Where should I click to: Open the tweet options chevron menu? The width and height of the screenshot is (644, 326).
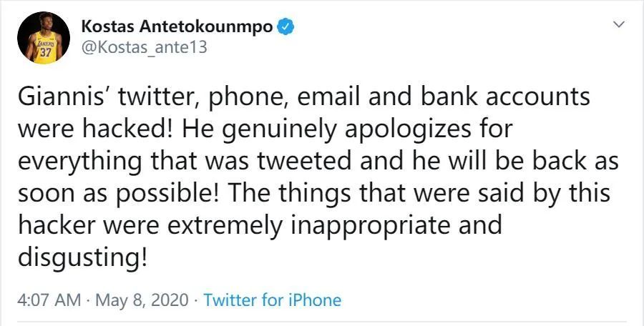click(620, 25)
